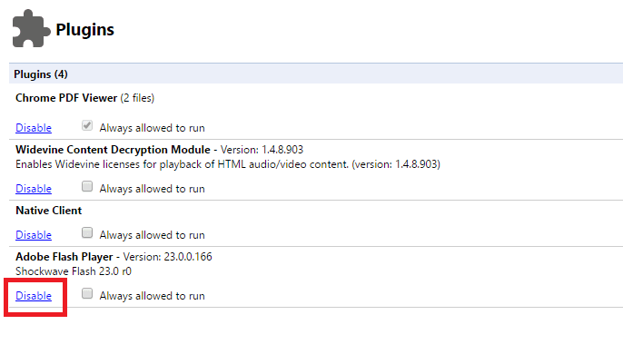Click the Widevine Content Decryption Module title
Screen dimensions: 623x364
(114, 149)
